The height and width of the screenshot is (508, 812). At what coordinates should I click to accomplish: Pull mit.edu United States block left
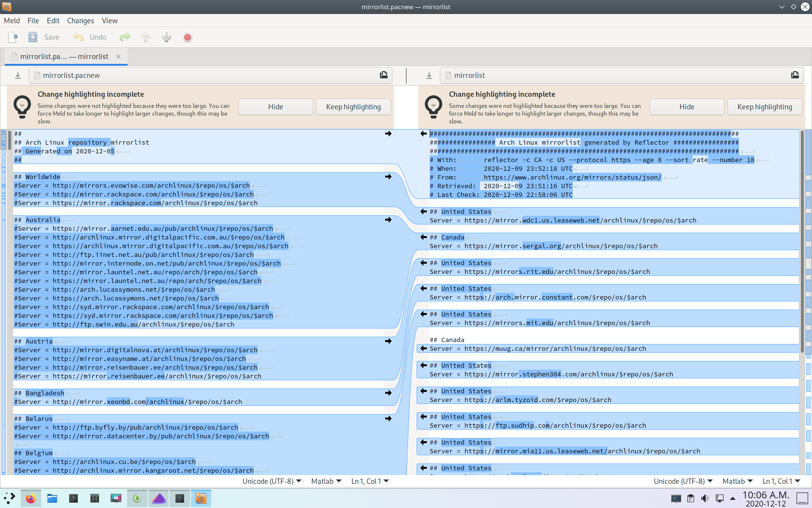point(423,314)
